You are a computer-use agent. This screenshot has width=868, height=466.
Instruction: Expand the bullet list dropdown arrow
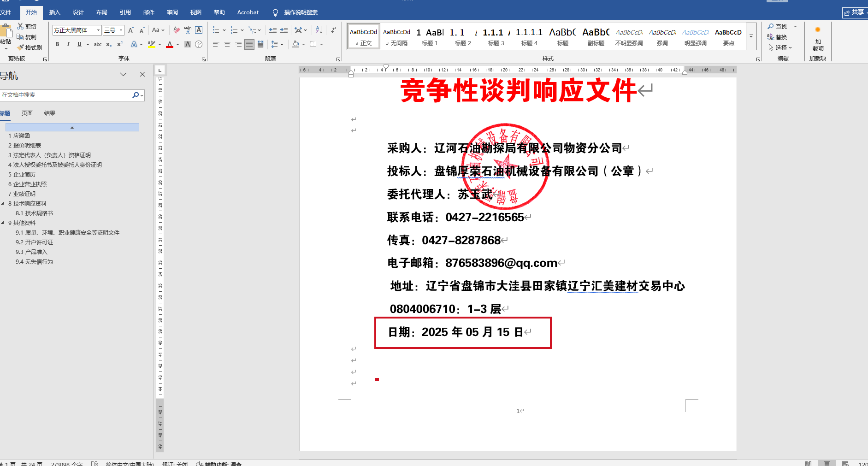(224, 30)
